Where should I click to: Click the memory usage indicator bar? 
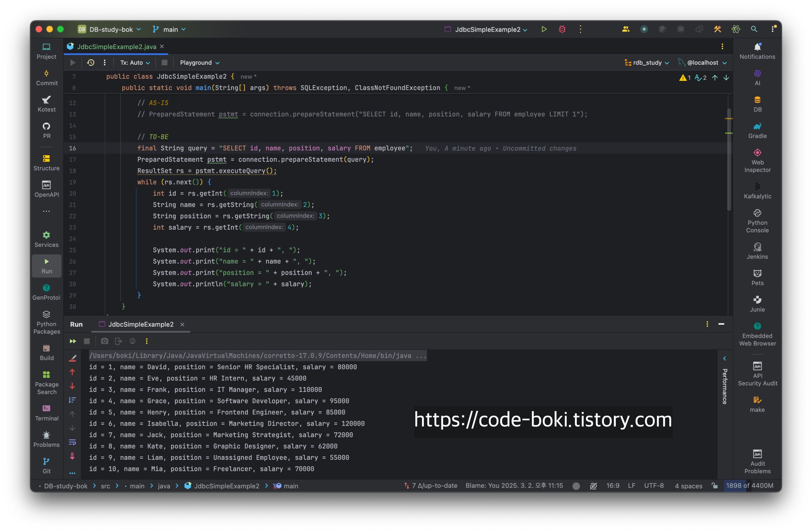tap(749, 486)
